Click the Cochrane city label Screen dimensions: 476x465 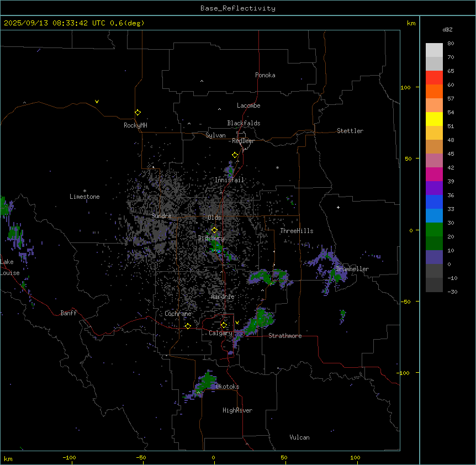[x=178, y=314]
